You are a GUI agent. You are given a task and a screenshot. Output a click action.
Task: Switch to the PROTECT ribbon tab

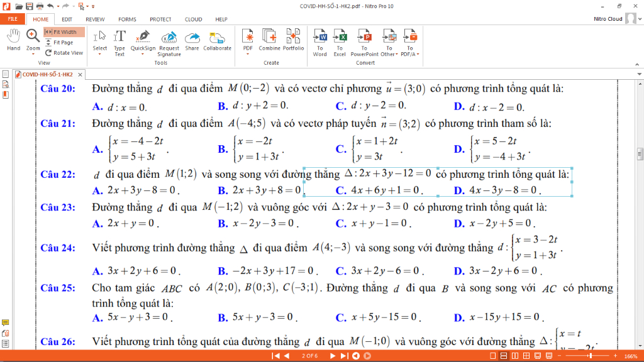pyautogui.click(x=160, y=19)
